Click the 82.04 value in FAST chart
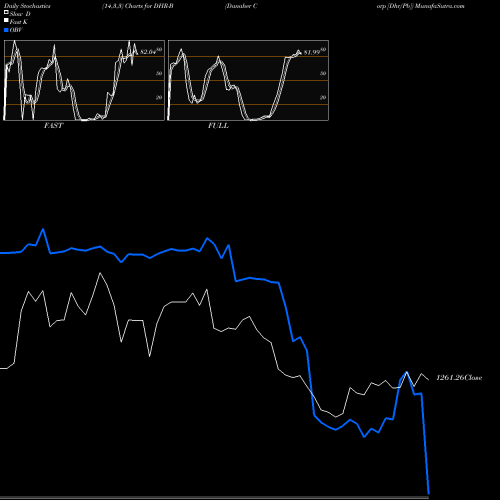The width and height of the screenshot is (500, 500). 148,52
